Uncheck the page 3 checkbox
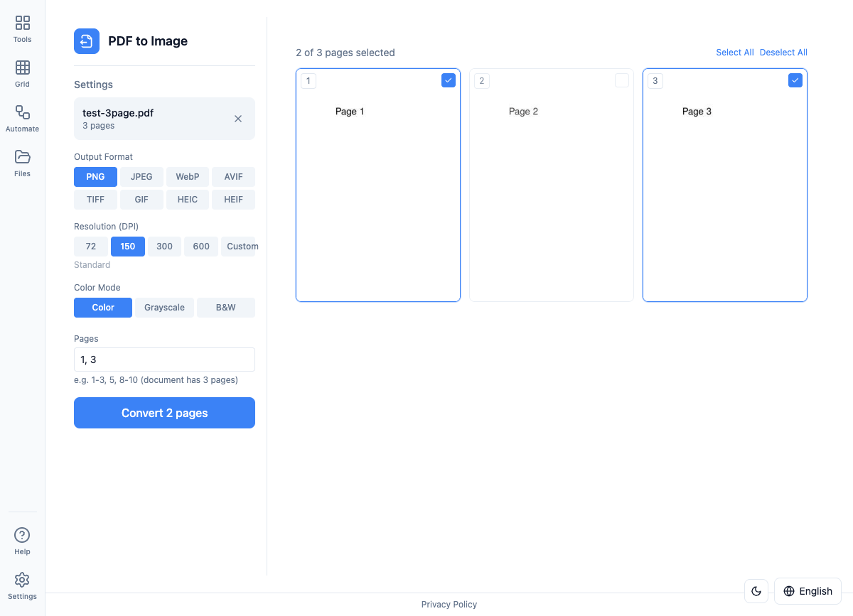The image size is (853, 616). click(795, 80)
